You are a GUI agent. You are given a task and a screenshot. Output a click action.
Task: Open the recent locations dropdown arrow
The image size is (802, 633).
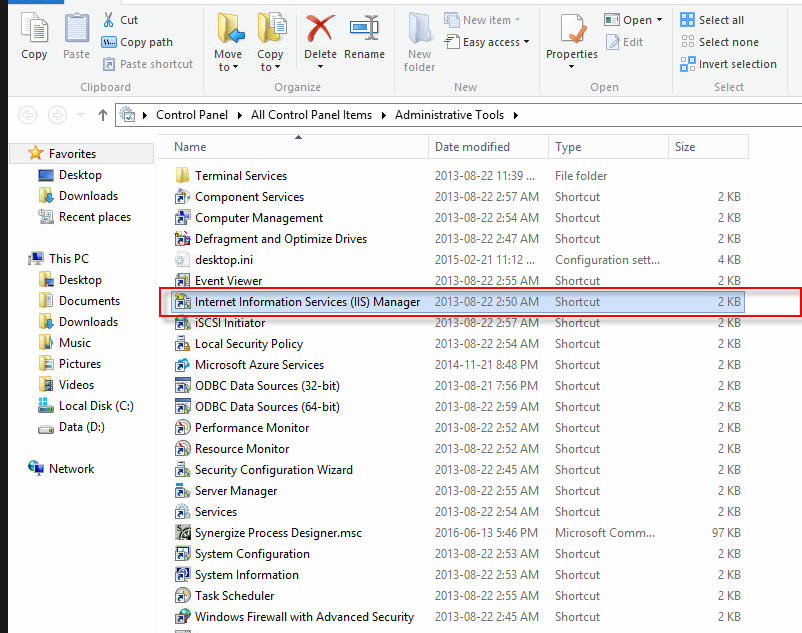pos(81,115)
